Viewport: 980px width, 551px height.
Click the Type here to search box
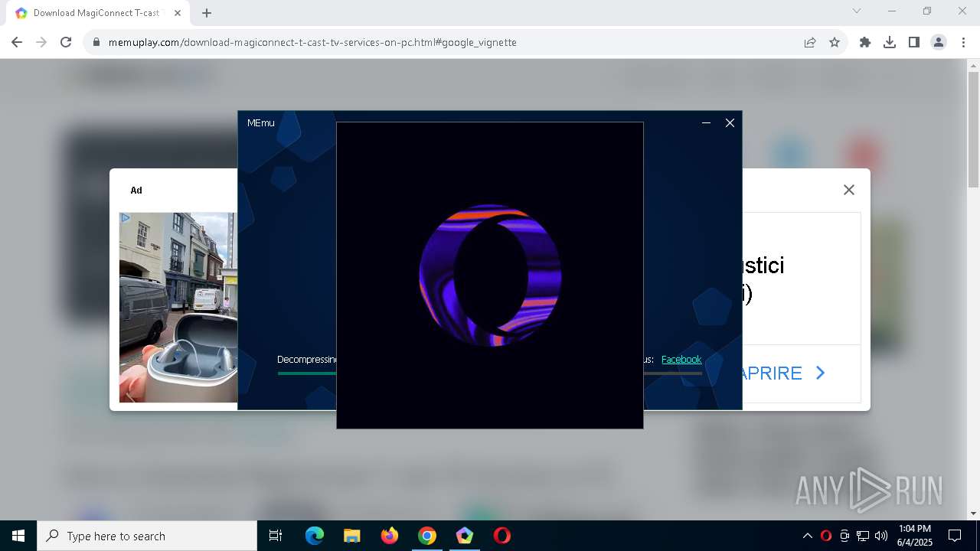(x=147, y=536)
